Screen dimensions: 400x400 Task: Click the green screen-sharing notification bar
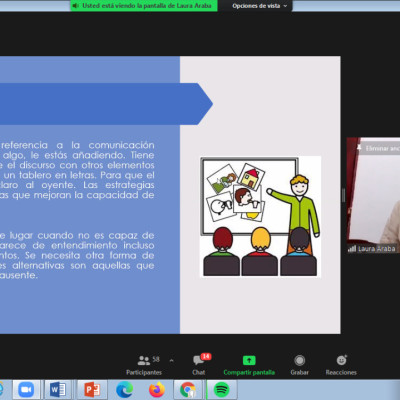[x=144, y=6]
